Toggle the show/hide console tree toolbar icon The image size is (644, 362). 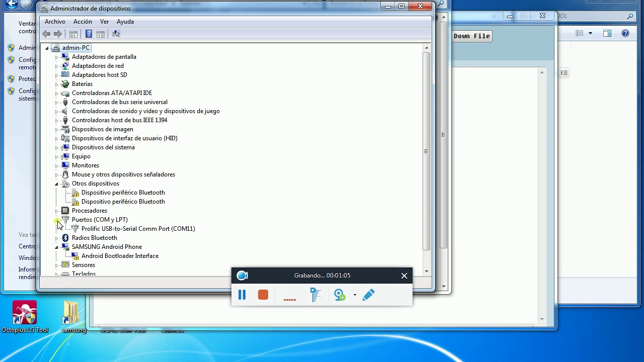(73, 34)
